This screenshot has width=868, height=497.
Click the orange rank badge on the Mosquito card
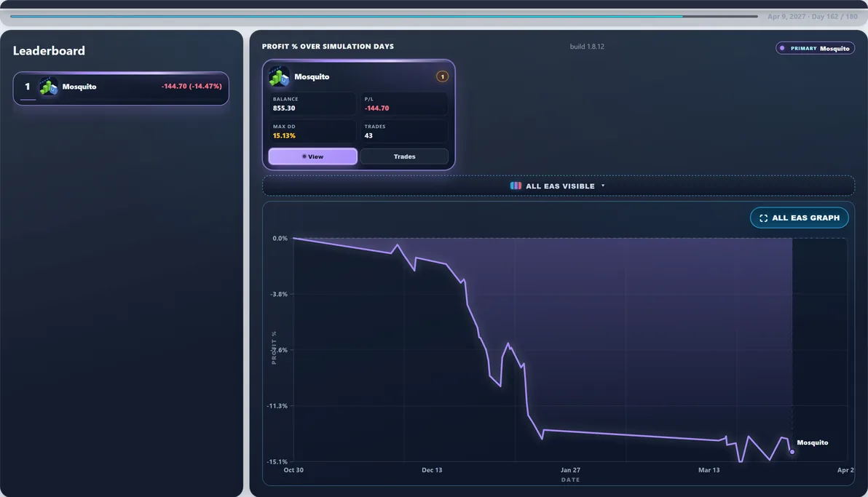point(442,77)
